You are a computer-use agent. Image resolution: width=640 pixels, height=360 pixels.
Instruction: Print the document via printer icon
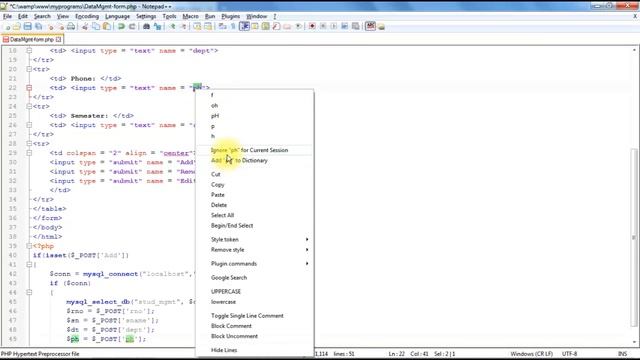[71, 27]
